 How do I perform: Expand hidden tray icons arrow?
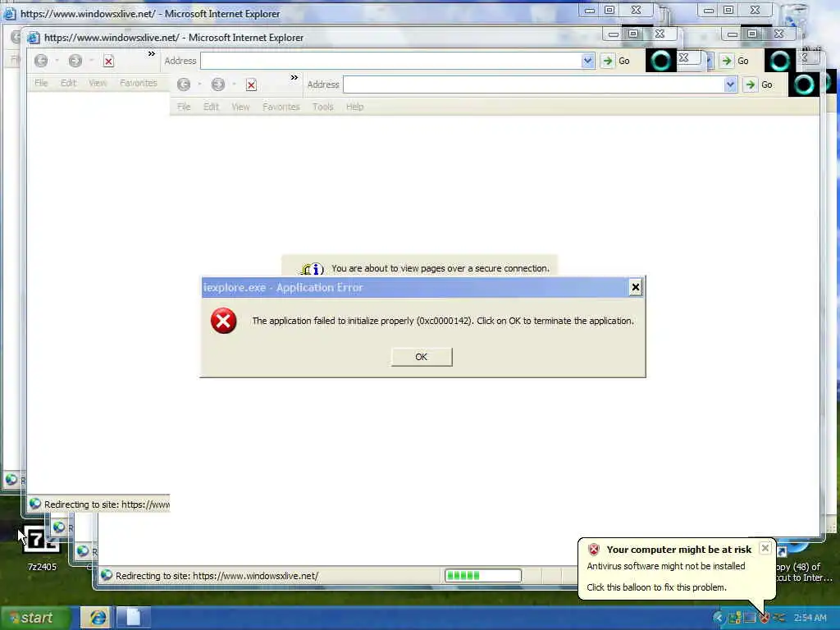tap(719, 619)
